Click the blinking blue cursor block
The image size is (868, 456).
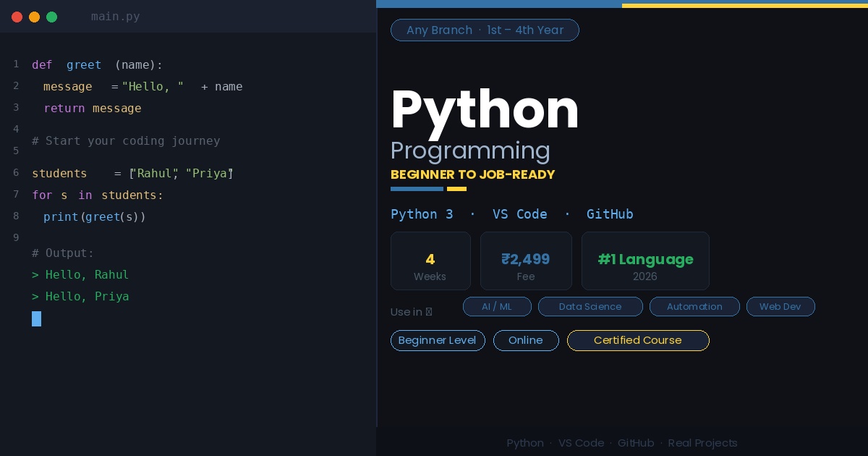pos(36,318)
